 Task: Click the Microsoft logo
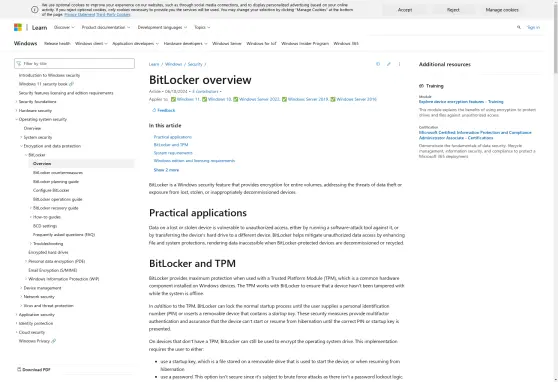[18, 27]
